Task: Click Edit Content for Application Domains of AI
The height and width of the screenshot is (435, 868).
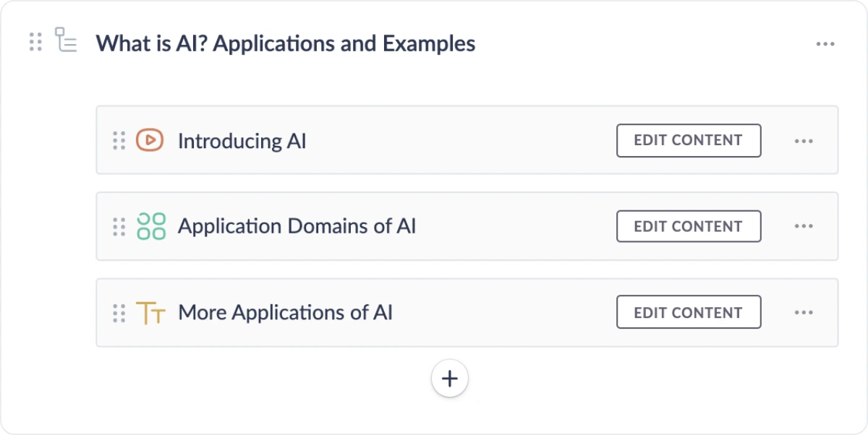Action: pos(688,226)
